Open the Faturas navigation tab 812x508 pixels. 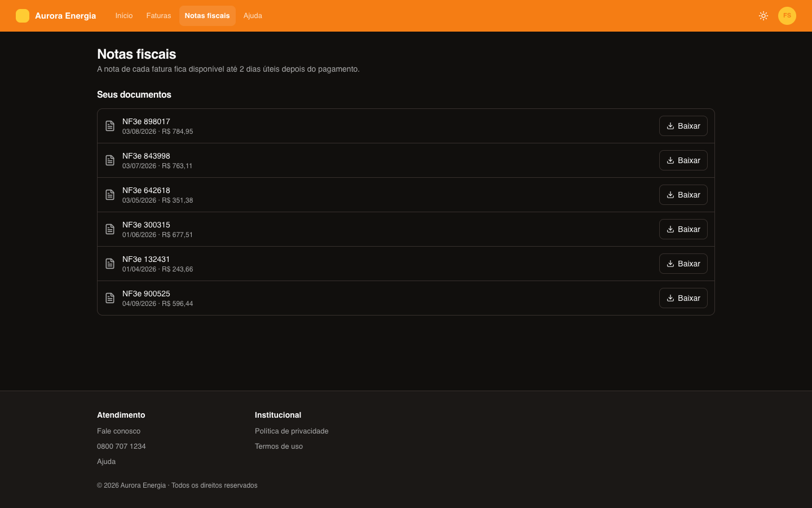tap(158, 16)
